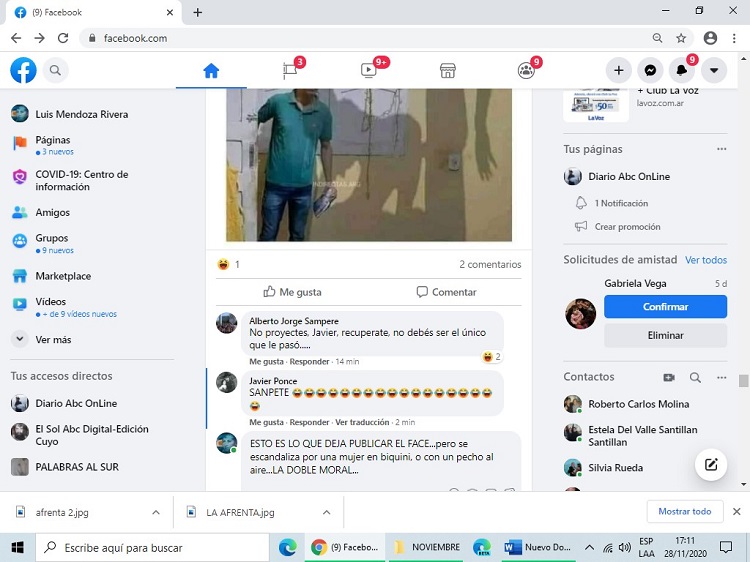
Task: Open Grupos in left sidebar
Action: 52,243
